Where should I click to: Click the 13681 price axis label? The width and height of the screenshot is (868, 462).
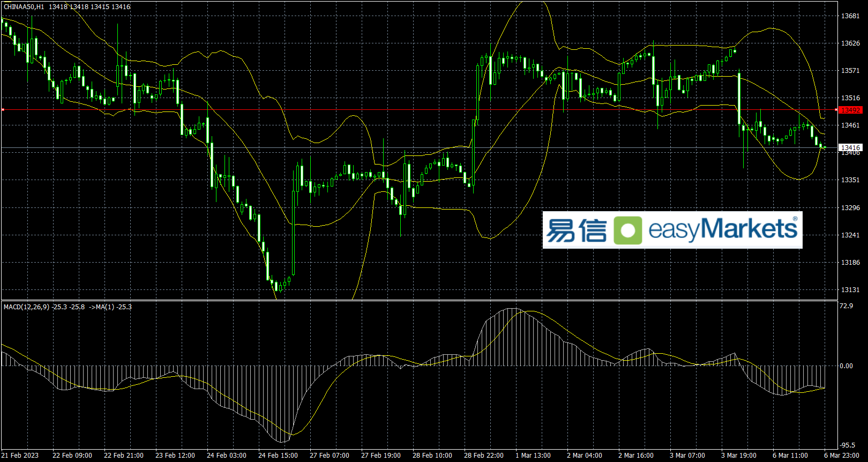pyautogui.click(x=850, y=16)
